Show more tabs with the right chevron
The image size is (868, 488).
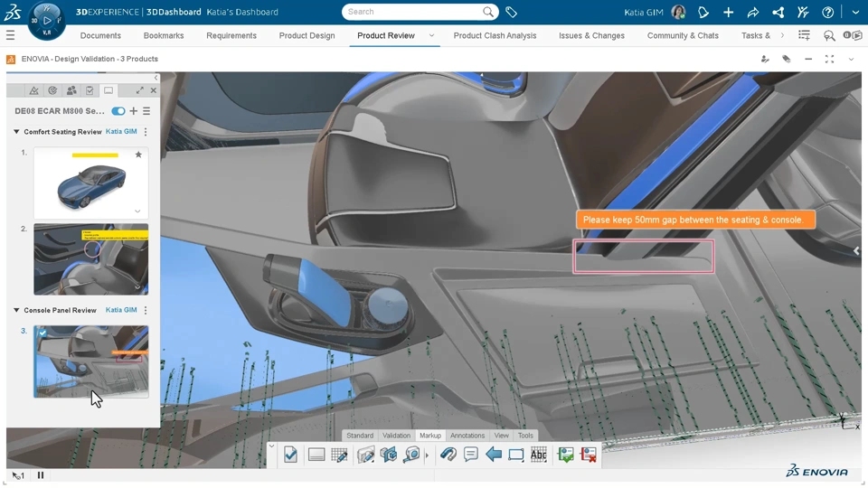781,35
